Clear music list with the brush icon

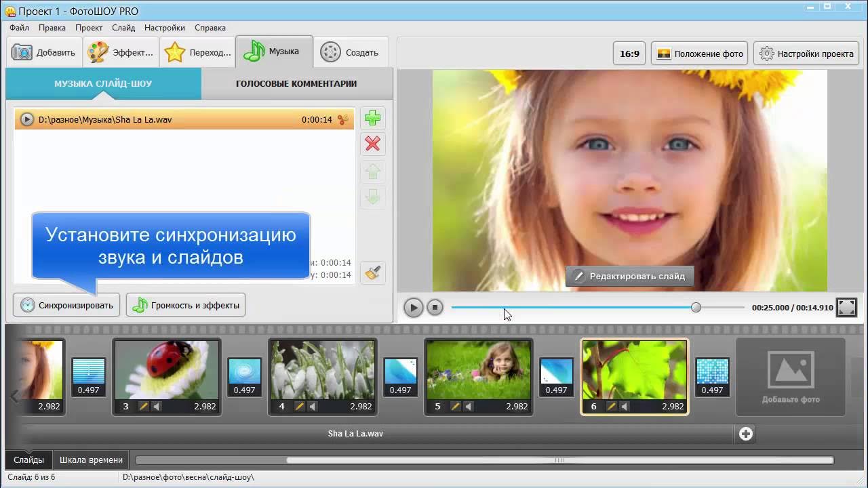pyautogui.click(x=372, y=272)
